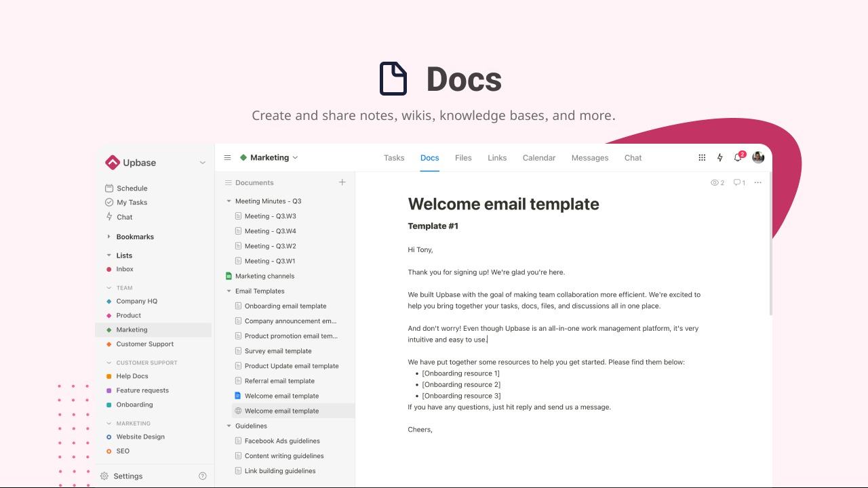Click the Welcome email template title
The image size is (868, 488).
pyautogui.click(x=503, y=204)
